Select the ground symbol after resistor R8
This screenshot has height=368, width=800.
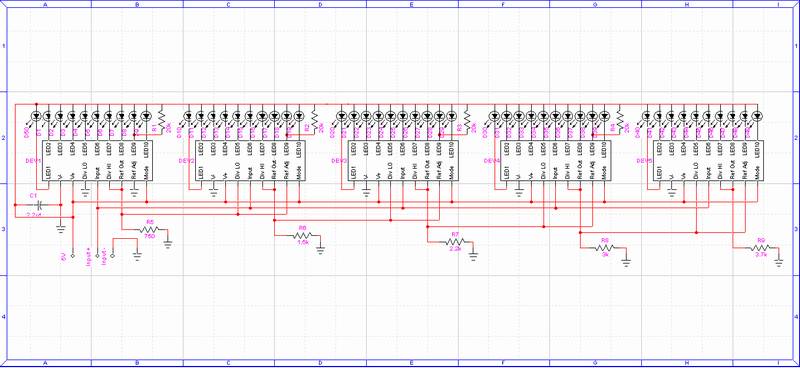(626, 261)
